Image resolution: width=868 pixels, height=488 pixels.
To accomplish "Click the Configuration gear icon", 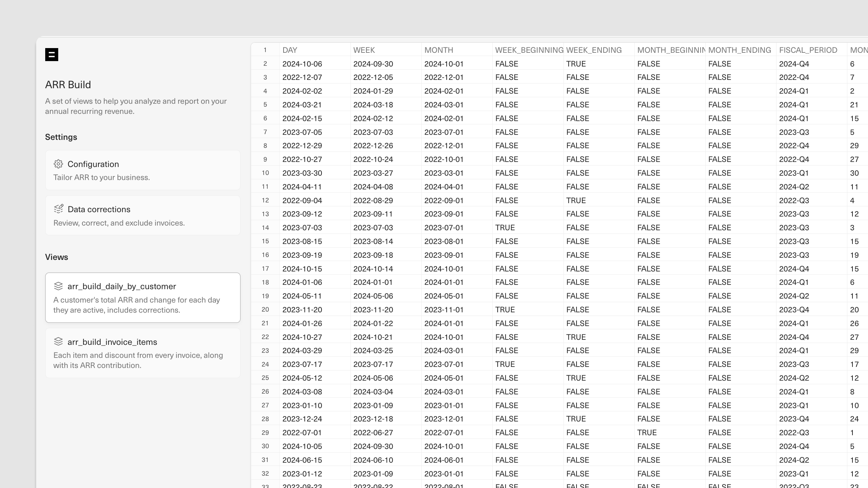I will tap(58, 164).
